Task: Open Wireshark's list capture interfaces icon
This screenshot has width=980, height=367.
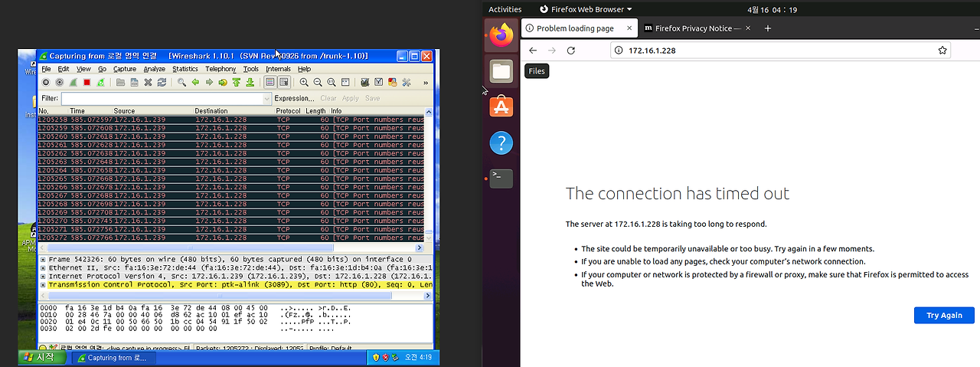Action: (x=45, y=82)
